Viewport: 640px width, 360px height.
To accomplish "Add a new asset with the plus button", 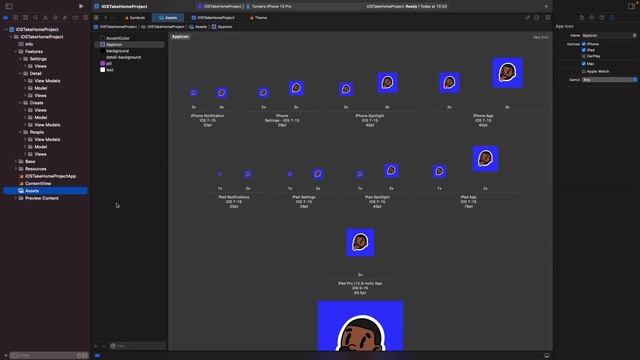I will click(96, 346).
